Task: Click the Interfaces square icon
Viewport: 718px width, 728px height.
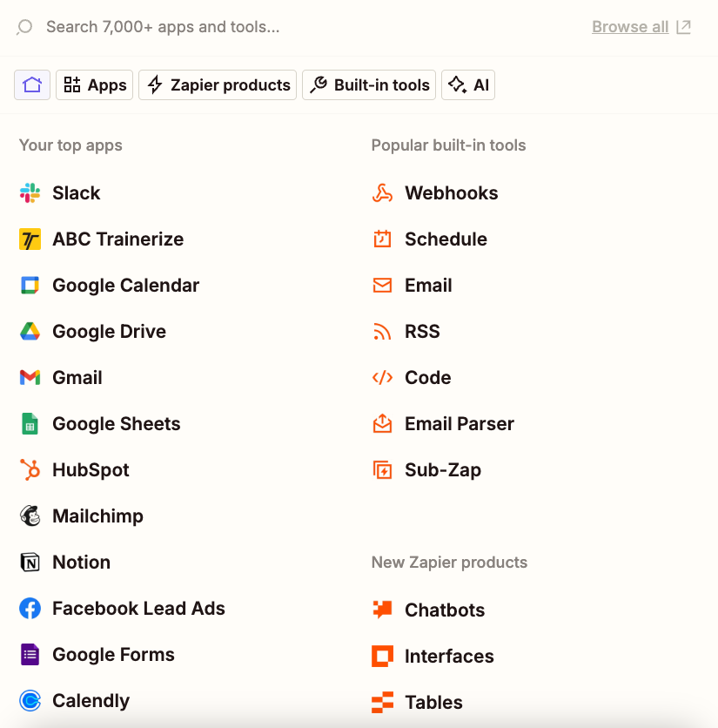Action: tap(382, 656)
